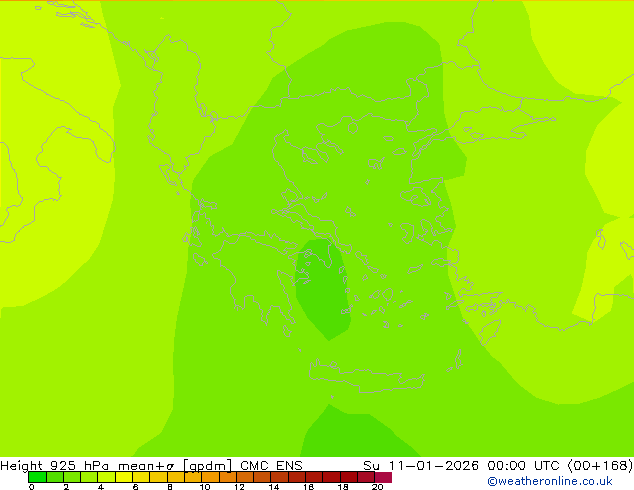
Task: Click the legend scale number 16
Action: pyautogui.click(x=308, y=487)
